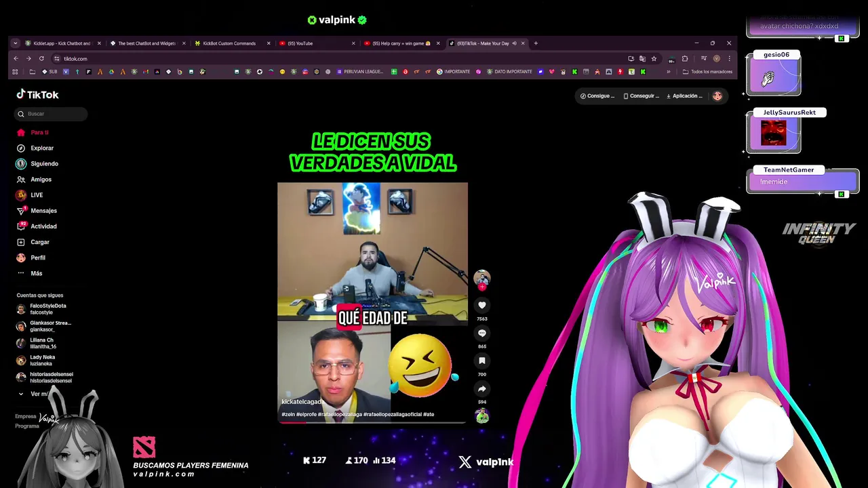Screen dimensions: 868x488
Task: Open kickatelcagada username on video
Action: point(303,402)
